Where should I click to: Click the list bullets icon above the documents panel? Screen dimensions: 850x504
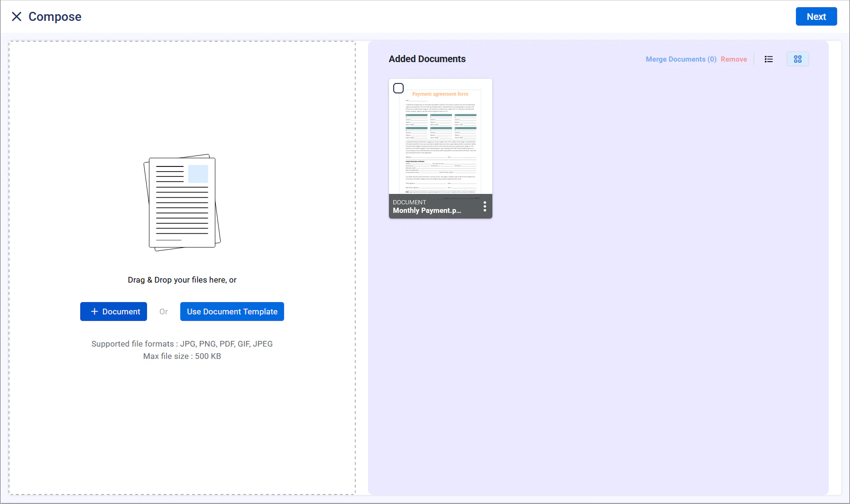coord(768,59)
